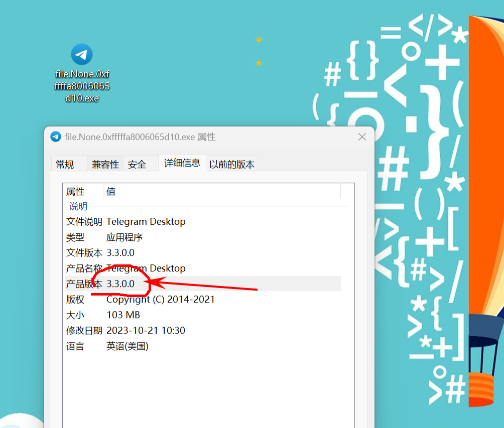Close the properties dialog
The image size is (504, 428).
[362, 137]
